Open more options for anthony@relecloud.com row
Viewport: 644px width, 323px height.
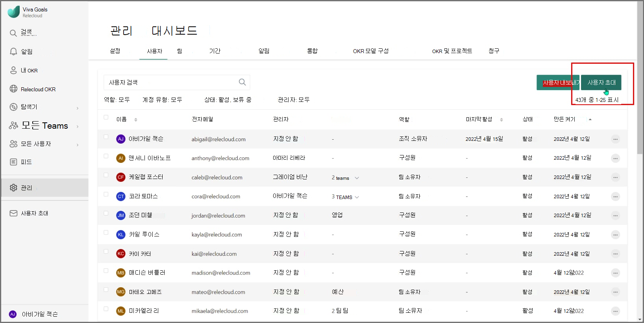pyautogui.click(x=615, y=158)
